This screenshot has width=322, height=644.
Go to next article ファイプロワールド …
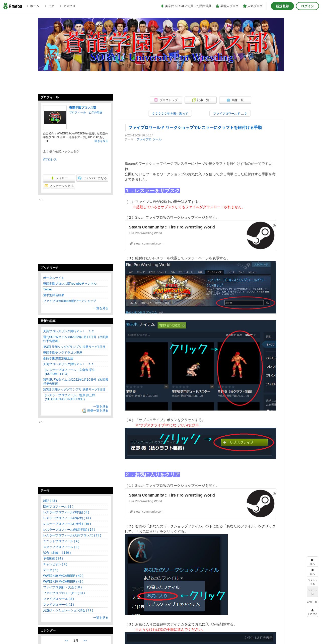(230, 114)
